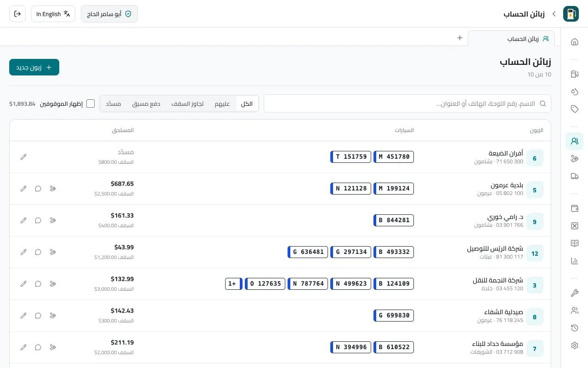588x368 pixels.
Task: Select the دفع مسبق filter tab
Action: pyautogui.click(x=146, y=103)
